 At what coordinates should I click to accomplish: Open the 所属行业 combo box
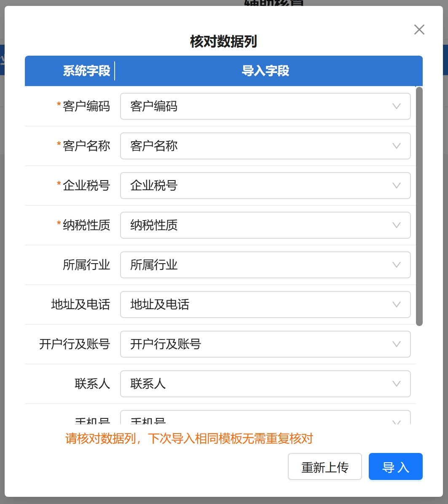(x=265, y=265)
